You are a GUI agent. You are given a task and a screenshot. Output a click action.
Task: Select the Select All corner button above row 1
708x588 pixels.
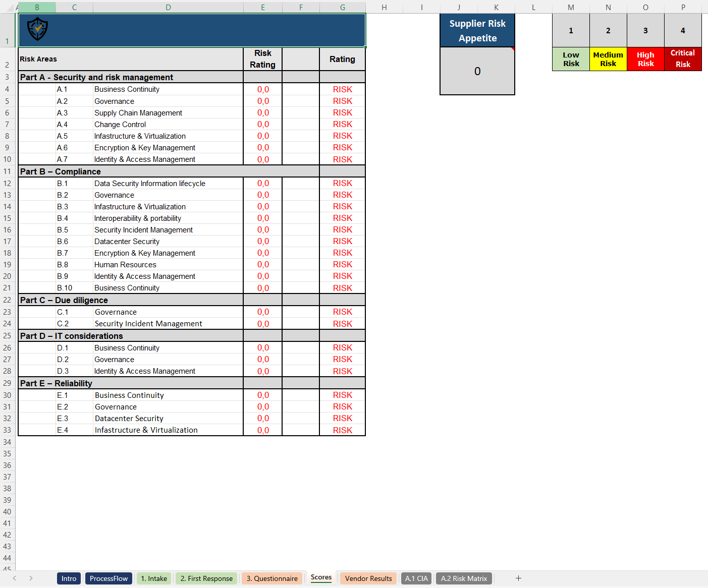(7, 7)
